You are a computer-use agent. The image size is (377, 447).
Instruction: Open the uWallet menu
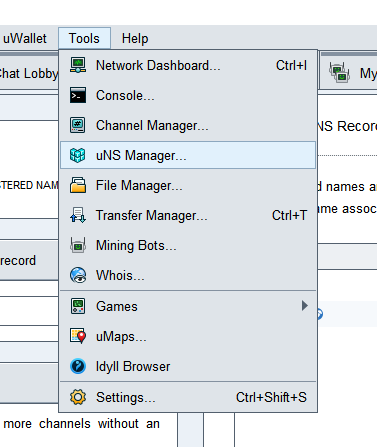pos(25,38)
